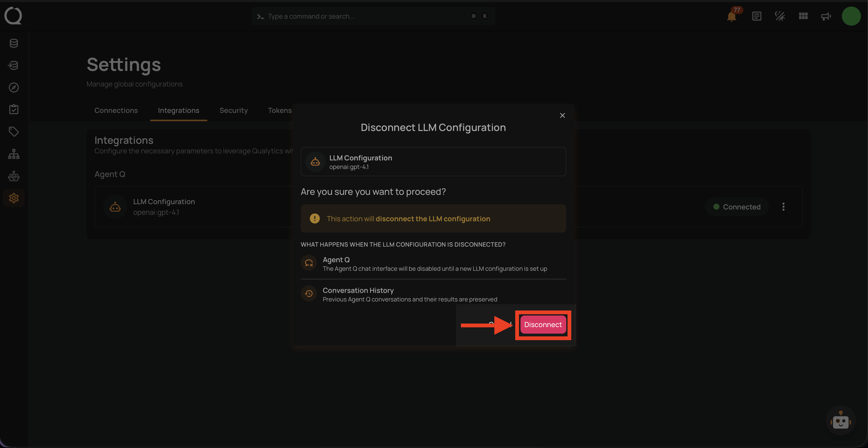Close the Disconnect LLM Configuration dialog

[x=562, y=116]
